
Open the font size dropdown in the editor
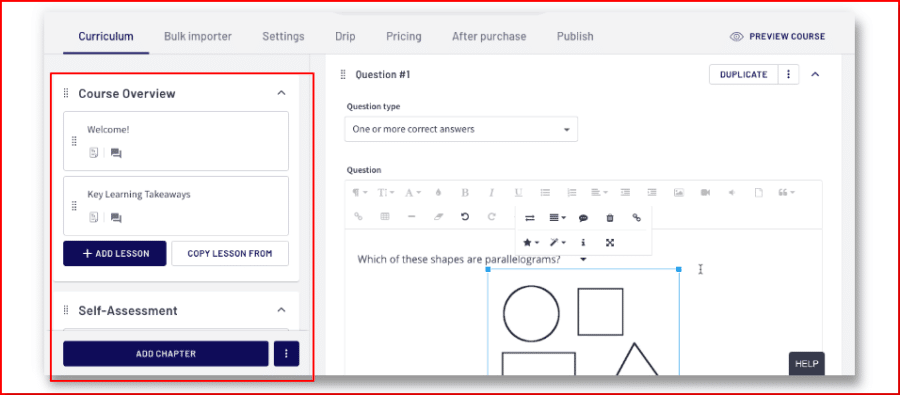[385, 193]
